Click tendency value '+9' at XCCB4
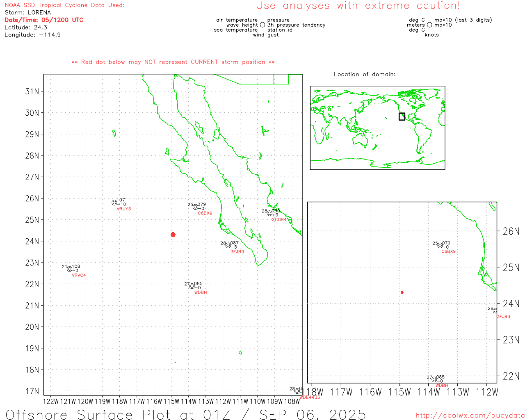The image size is (525, 420). 275,215
